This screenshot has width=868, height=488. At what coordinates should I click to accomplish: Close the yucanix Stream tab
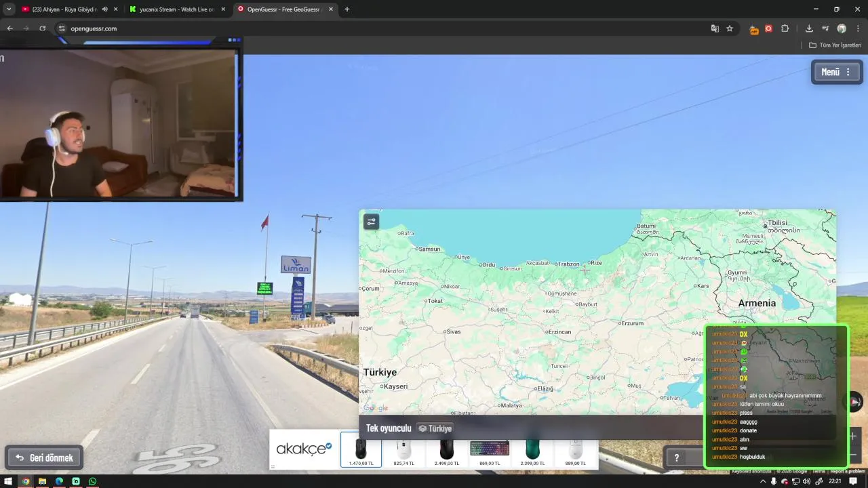223,9
